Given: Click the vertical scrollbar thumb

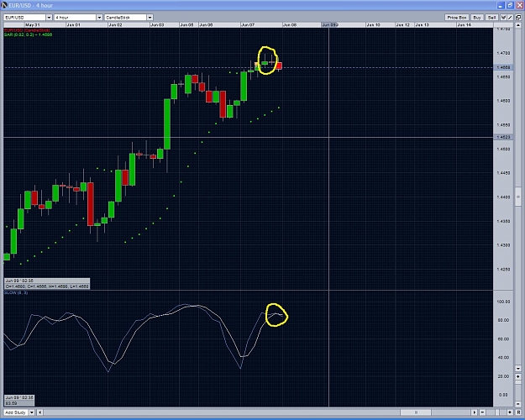Looking at the screenshot, I should (x=518, y=197).
